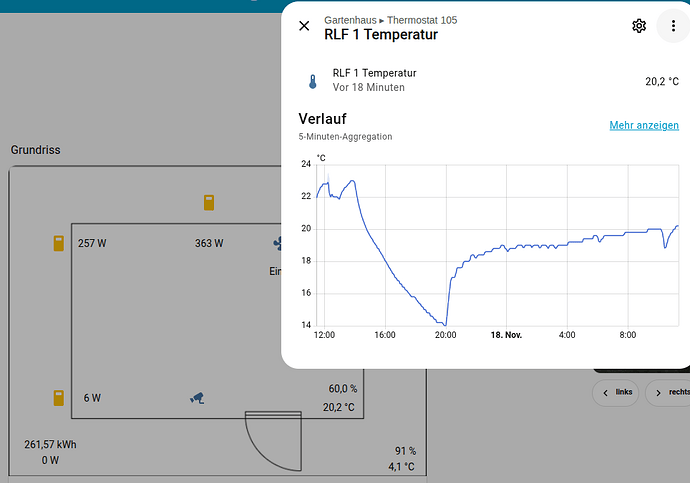Click the yellow heater icon beside 6 W
This screenshot has height=483, width=690.
(59, 398)
